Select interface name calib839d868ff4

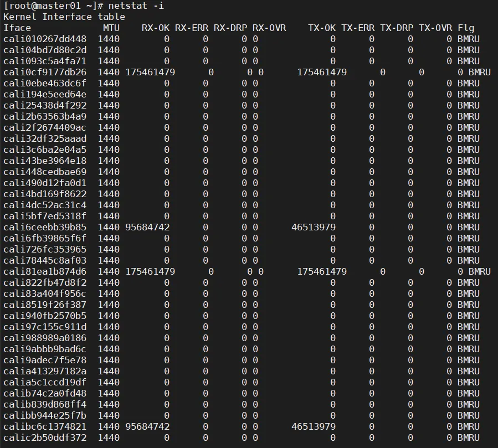[x=45, y=404]
